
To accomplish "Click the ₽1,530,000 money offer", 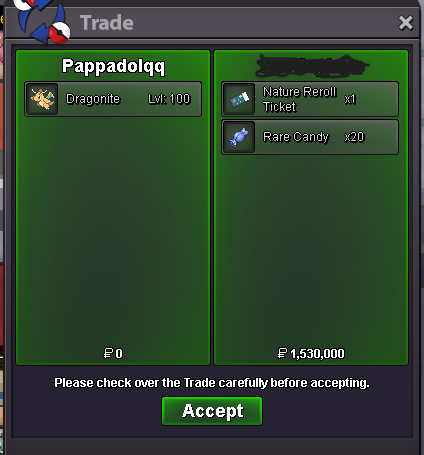I will 311,353.
